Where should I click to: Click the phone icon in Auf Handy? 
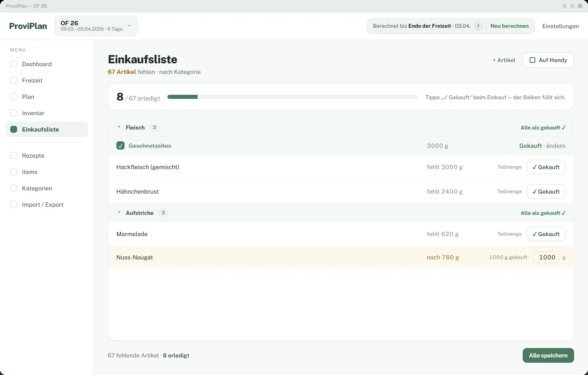tap(532, 60)
